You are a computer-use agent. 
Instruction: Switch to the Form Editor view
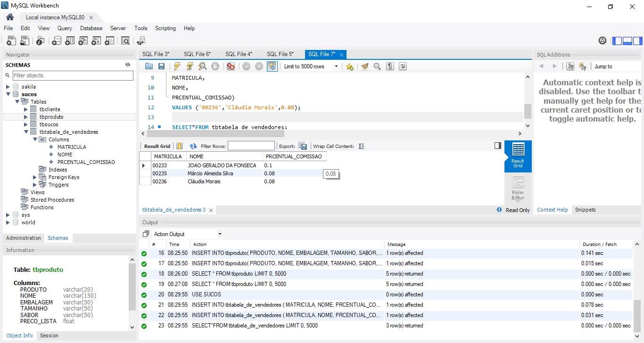tap(518, 188)
